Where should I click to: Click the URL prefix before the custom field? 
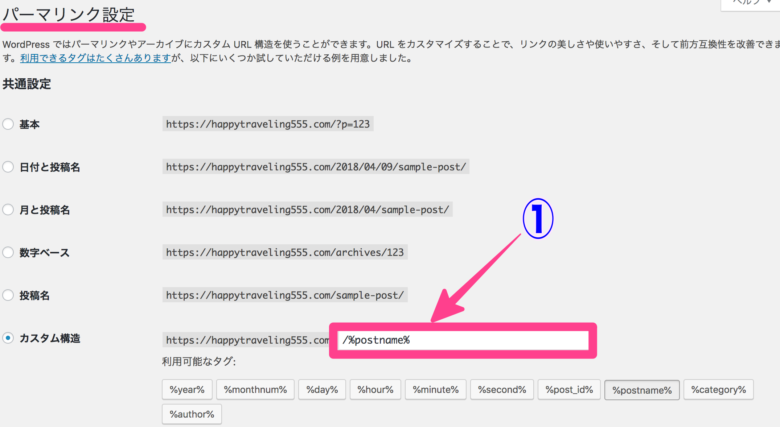[247, 340]
